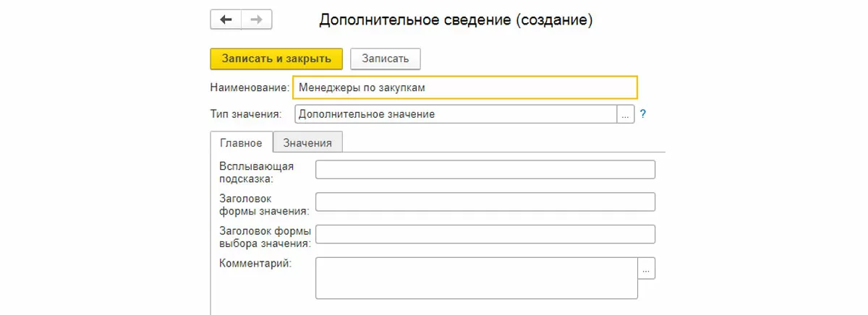Click the "Наименование:" label text
868x315 pixels.
coord(250,87)
